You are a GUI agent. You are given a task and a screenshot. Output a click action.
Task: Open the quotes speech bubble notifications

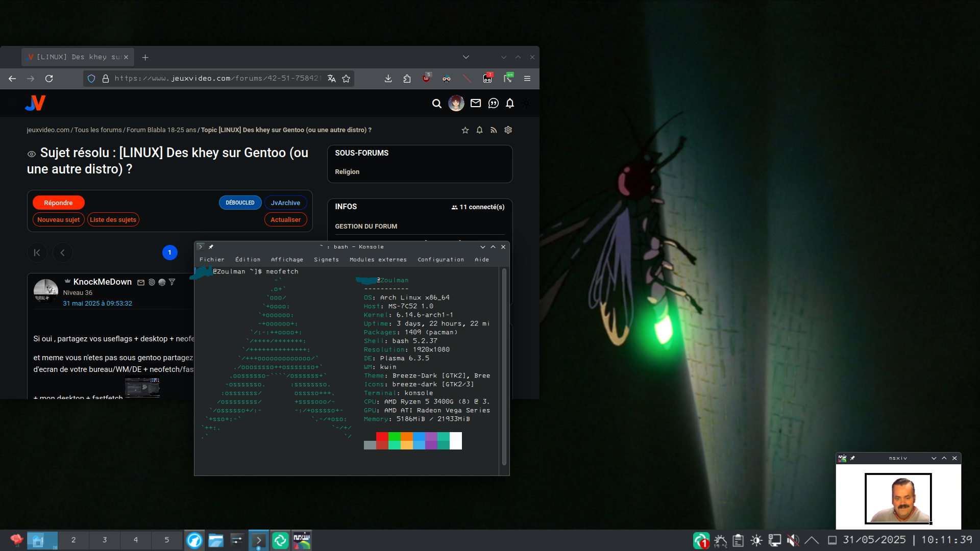493,104
